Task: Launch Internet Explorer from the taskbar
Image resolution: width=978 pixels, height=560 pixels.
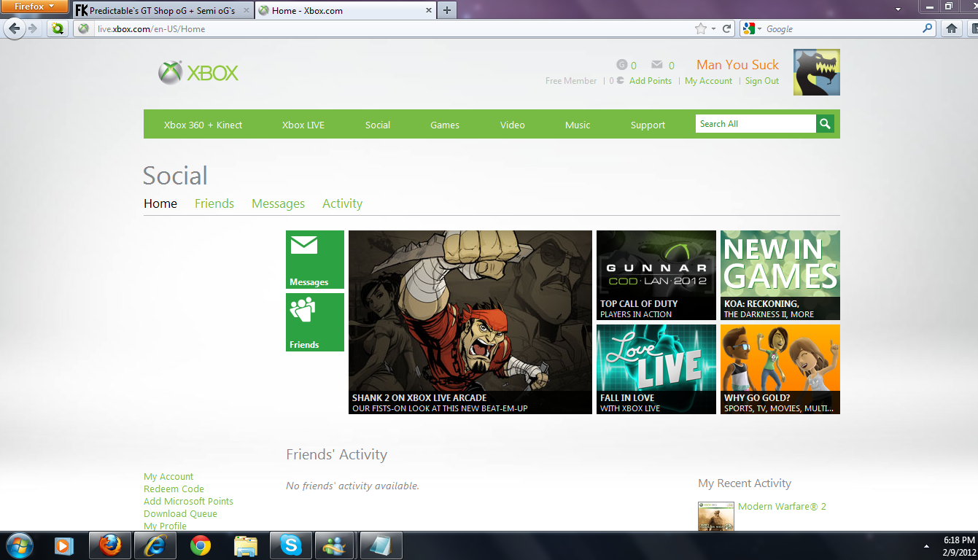Action: (x=155, y=545)
